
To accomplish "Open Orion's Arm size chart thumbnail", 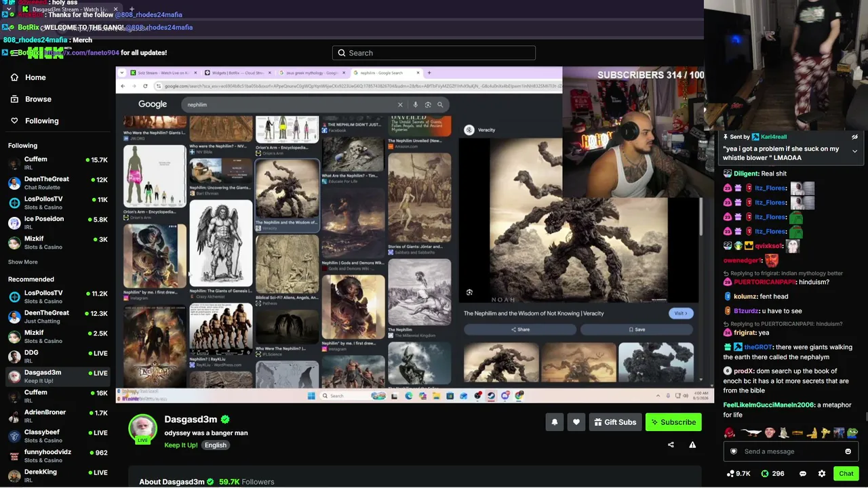I will [155, 176].
